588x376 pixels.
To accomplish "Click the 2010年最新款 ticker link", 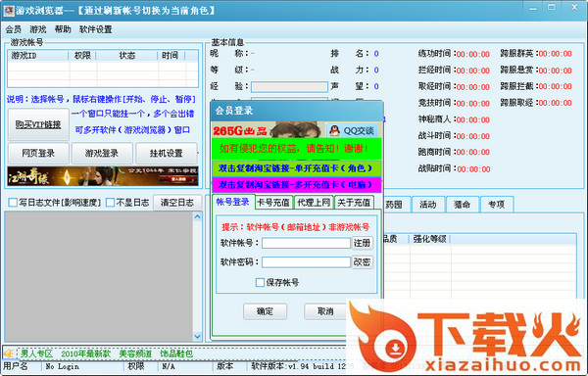I will point(86,353).
